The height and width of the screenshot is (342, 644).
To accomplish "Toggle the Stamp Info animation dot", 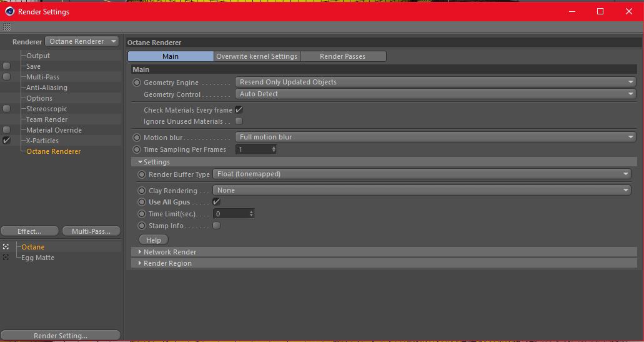I will pos(142,226).
